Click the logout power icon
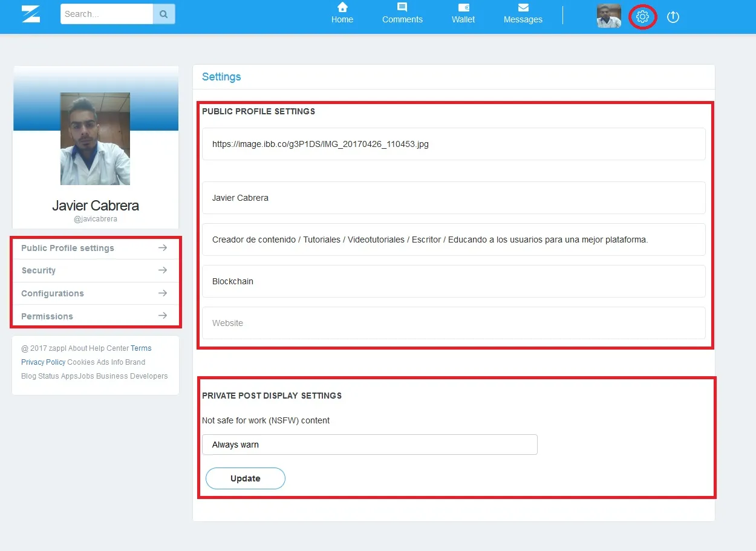 pos(673,17)
